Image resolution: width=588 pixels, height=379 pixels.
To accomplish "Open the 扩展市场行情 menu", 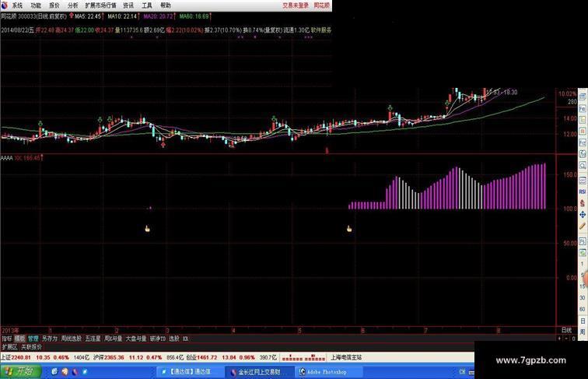I will coord(100,5).
